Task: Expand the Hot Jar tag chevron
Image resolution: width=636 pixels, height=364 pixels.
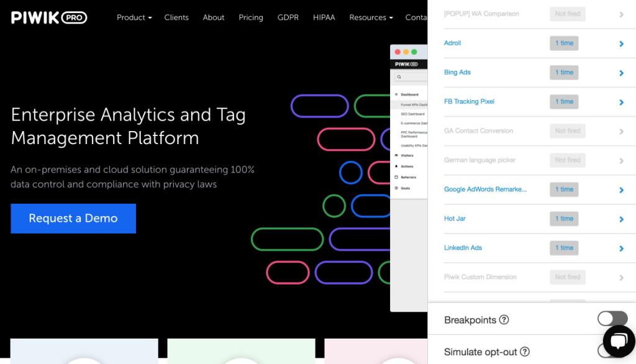Action: point(621,219)
